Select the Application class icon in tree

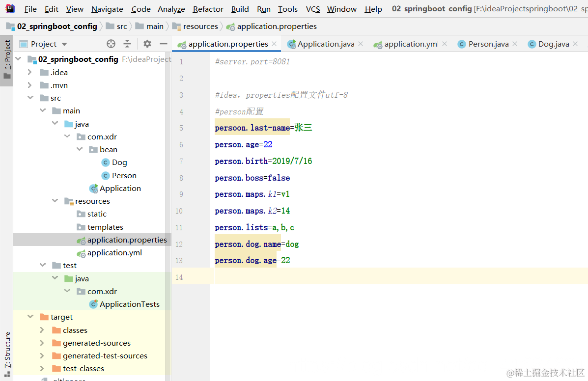(x=93, y=188)
